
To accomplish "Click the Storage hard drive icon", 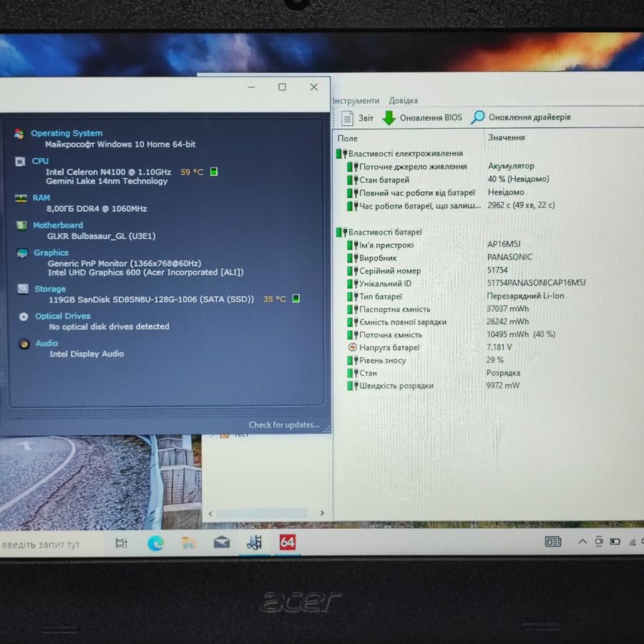I will 23,289.
